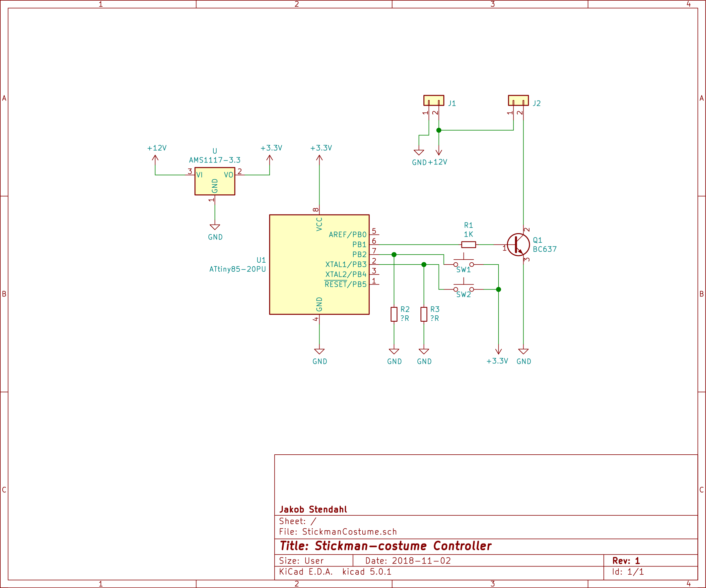The height and width of the screenshot is (588, 706).
Task: Click the Date 2018-11-02 field
Action: tap(408, 560)
